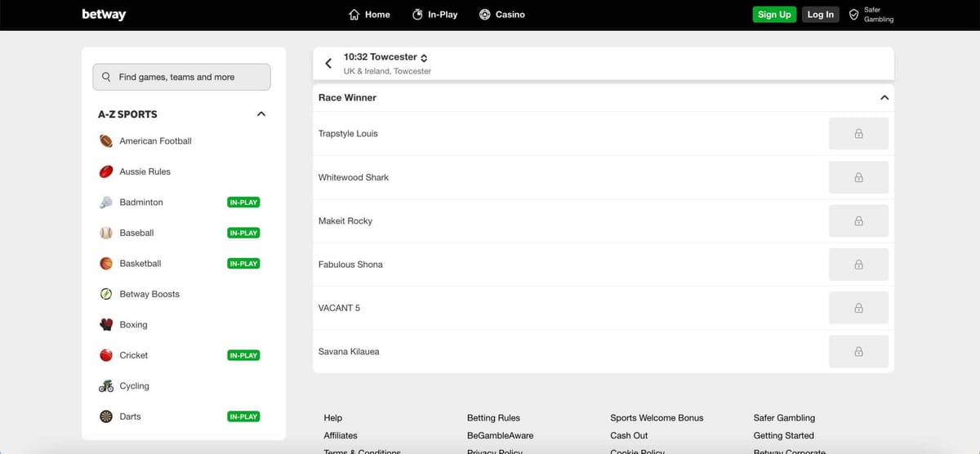Click locked odds button for Trapstyle Louis
The image size is (980, 454).
(858, 134)
